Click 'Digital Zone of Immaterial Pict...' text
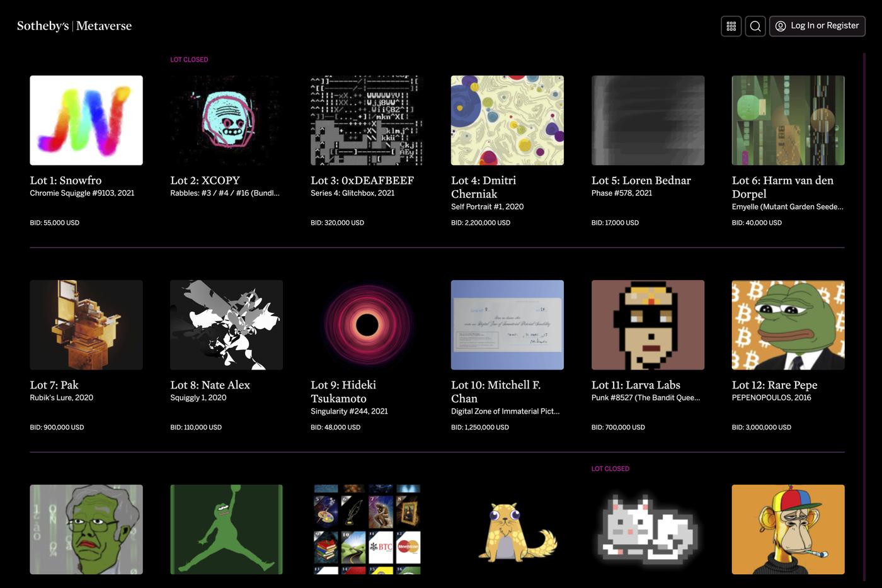882x588 pixels. pyautogui.click(x=505, y=411)
